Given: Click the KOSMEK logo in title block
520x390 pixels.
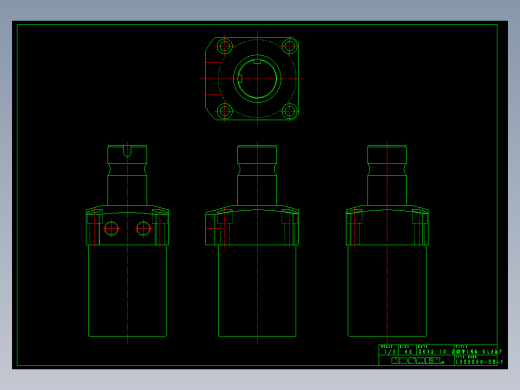Looking at the screenshot, I should (417, 361).
